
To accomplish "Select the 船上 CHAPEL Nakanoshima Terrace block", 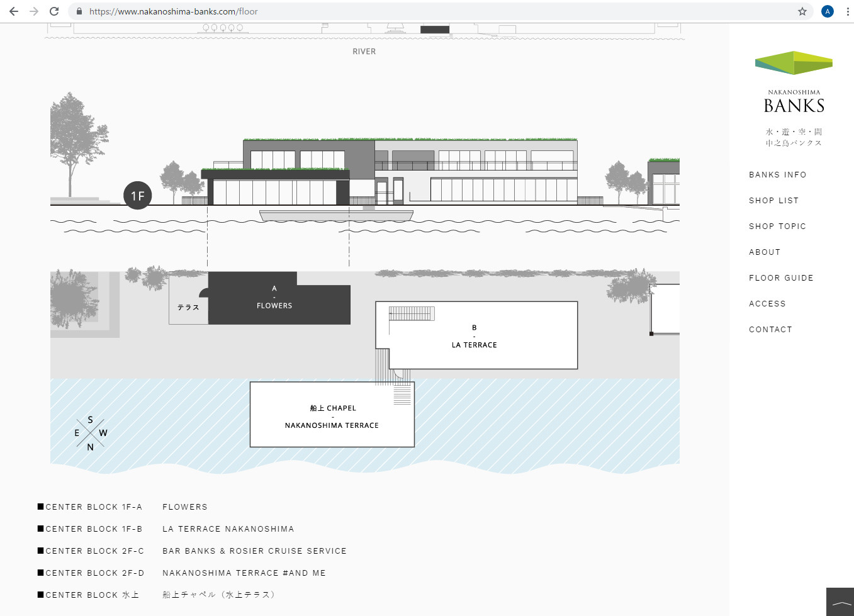I will [332, 415].
